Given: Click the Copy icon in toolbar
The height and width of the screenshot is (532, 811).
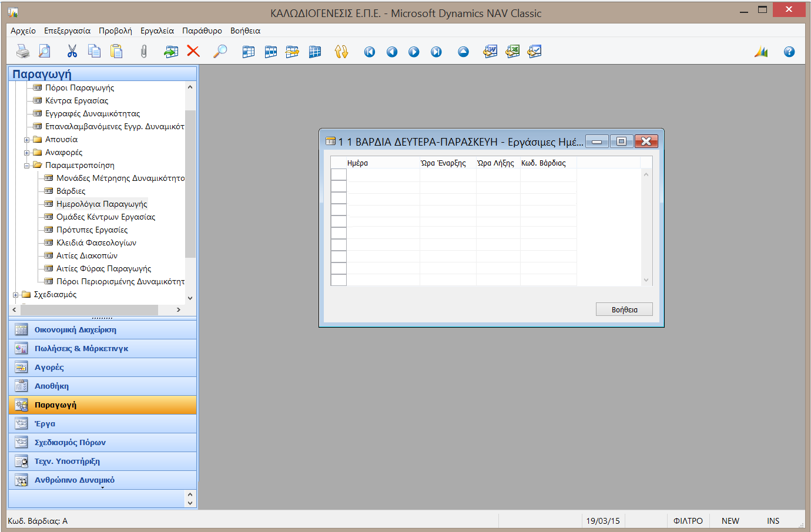Looking at the screenshot, I should 94,52.
